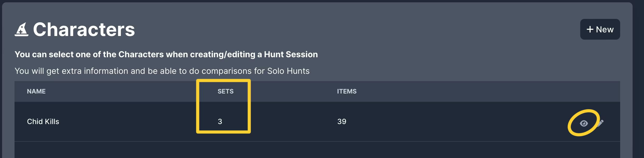Click the word New on the button
Image resolution: width=644 pixels, height=158 pixels.
tap(605, 30)
